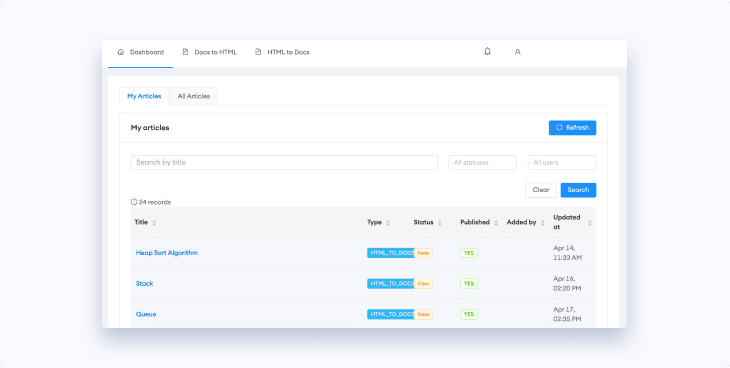The image size is (730, 368).
Task: Open the All statuses dropdown
Action: [482, 163]
